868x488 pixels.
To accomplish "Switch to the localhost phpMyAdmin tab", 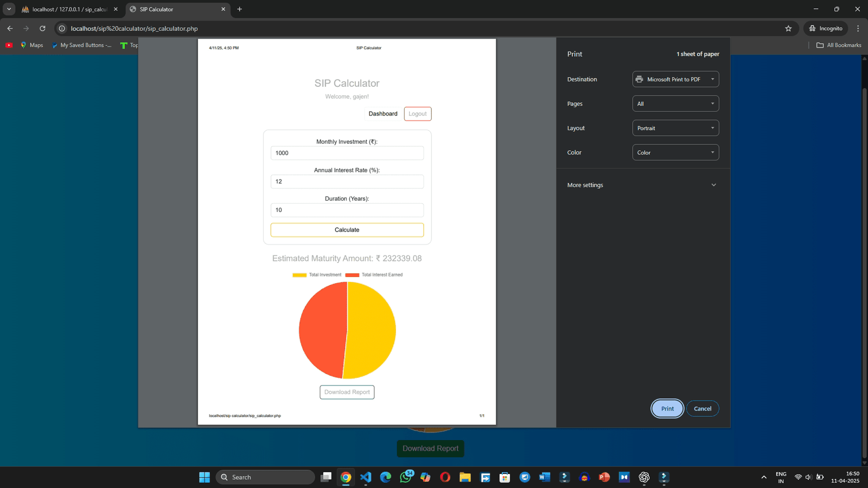I will pyautogui.click(x=69, y=9).
